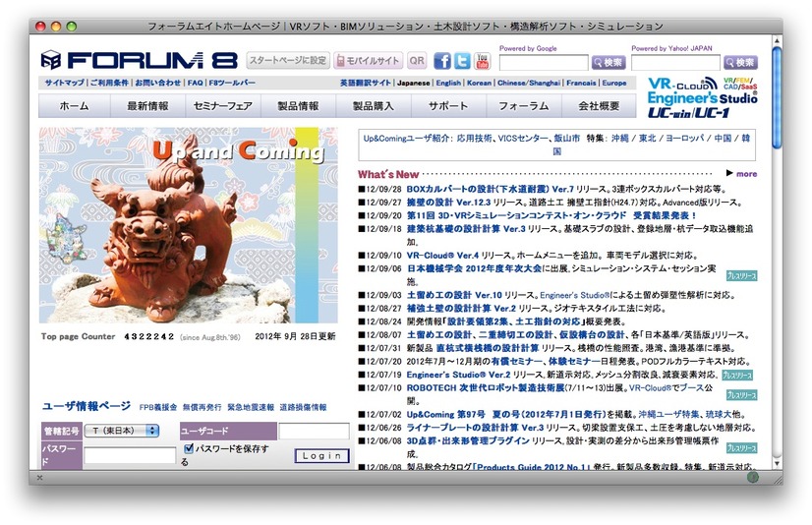812x525 pixels.
Task: Click the Login button
Action: point(321,455)
